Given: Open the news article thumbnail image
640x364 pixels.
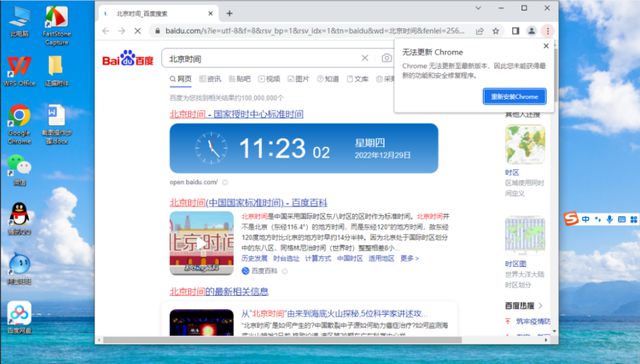Looking at the screenshot, I should pos(202,322).
